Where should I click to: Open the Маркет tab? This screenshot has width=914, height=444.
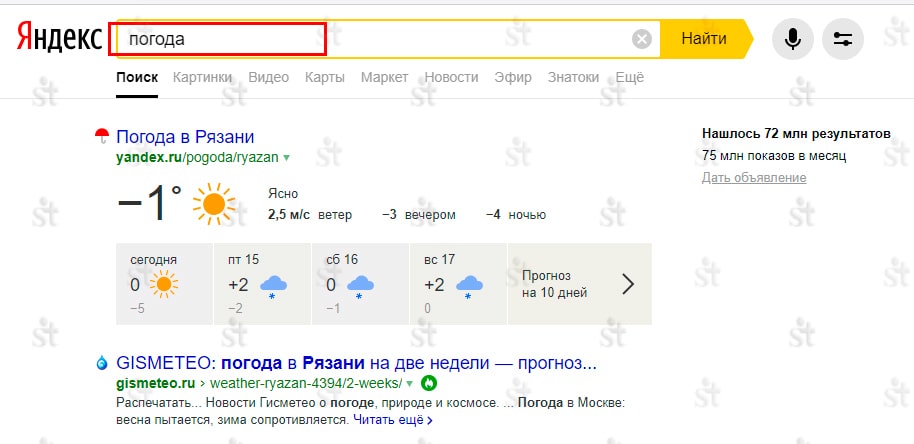click(x=385, y=77)
